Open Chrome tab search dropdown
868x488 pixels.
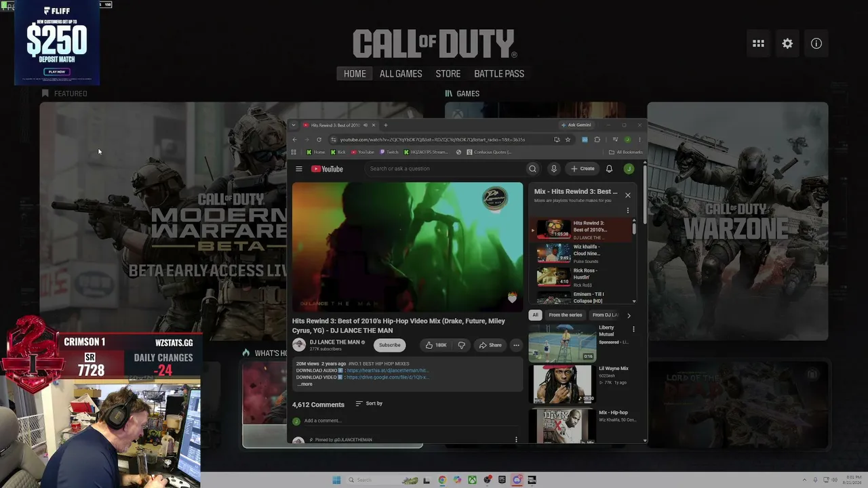[x=294, y=125]
